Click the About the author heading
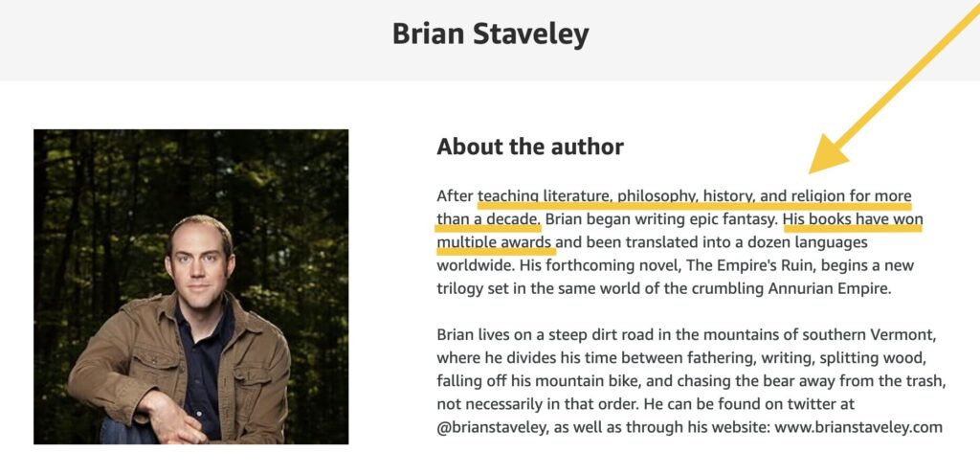 [530, 147]
